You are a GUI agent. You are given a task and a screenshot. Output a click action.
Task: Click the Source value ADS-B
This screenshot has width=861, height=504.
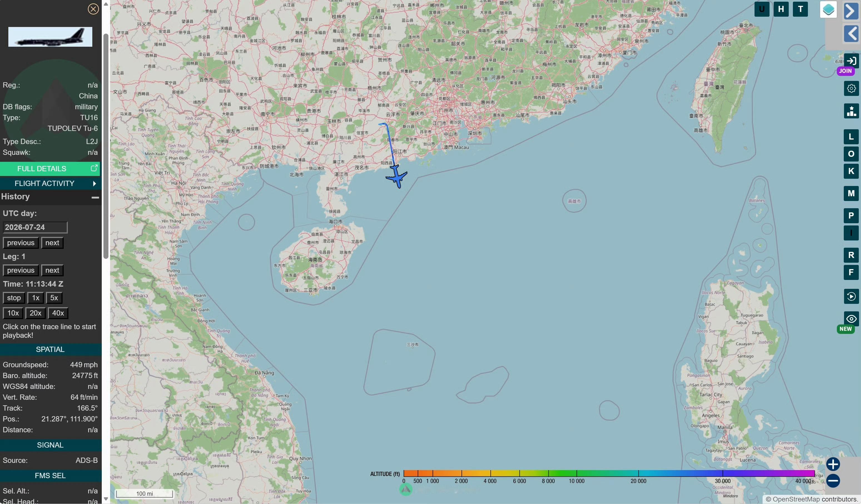(87, 461)
